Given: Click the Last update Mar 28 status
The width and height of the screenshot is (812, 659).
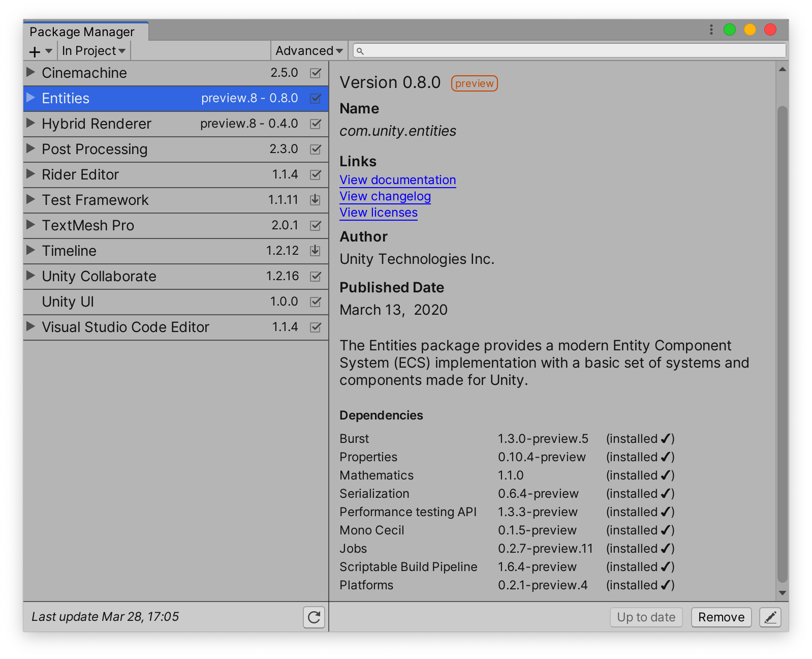Looking at the screenshot, I should pyautogui.click(x=105, y=617).
